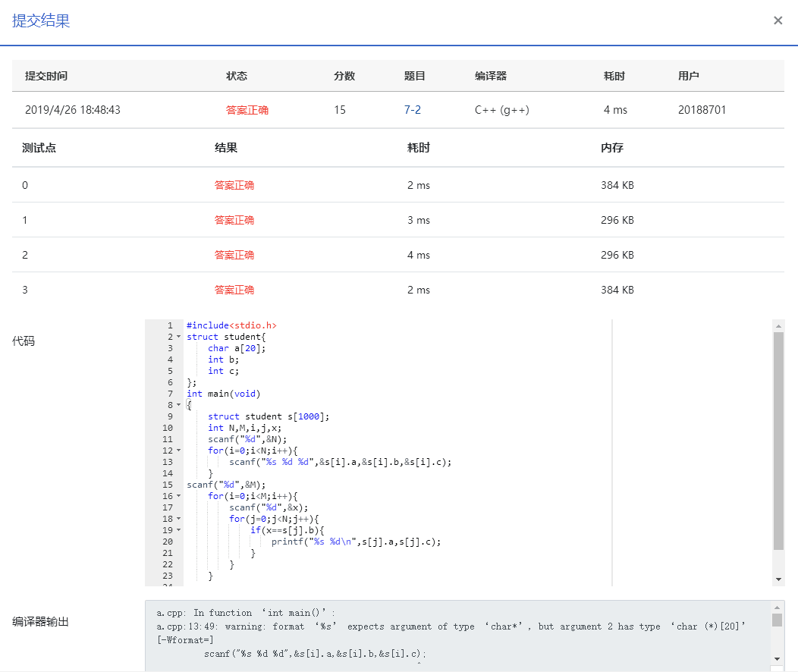Open problem link 7-2
Viewport: 798px width, 672px height.
point(412,110)
